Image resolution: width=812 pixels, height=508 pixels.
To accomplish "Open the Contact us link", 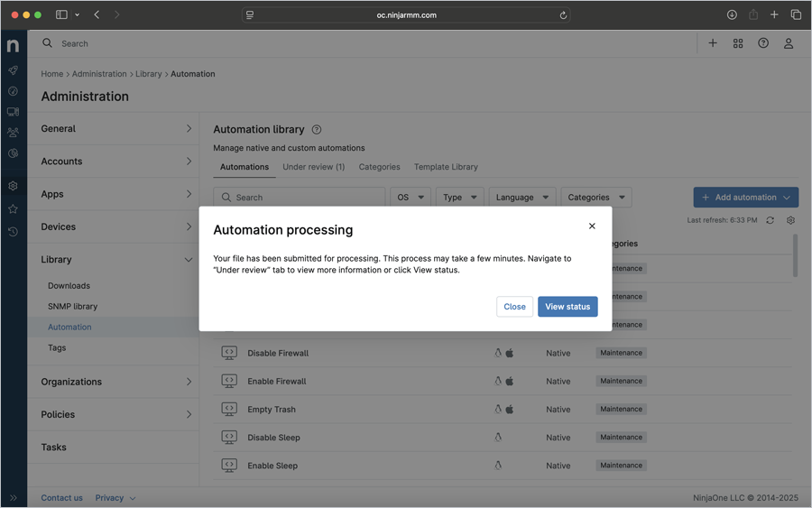I will point(61,498).
